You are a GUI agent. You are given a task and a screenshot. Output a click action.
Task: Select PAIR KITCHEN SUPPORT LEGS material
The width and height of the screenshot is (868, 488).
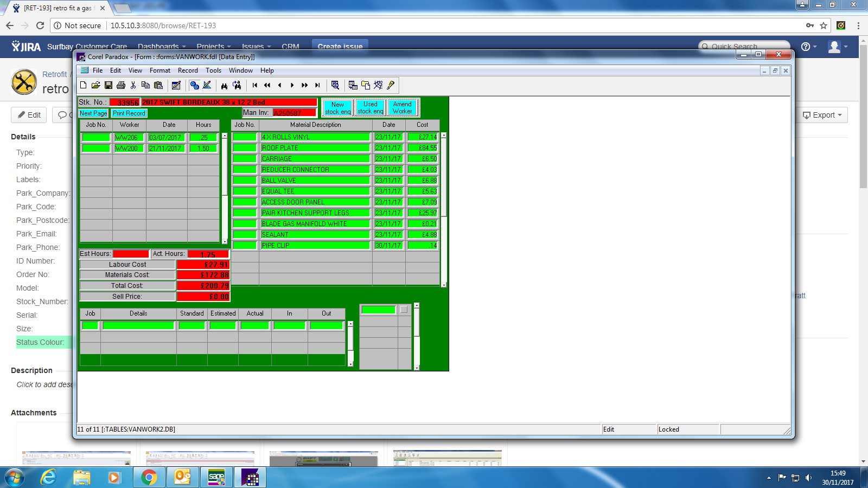(x=315, y=213)
